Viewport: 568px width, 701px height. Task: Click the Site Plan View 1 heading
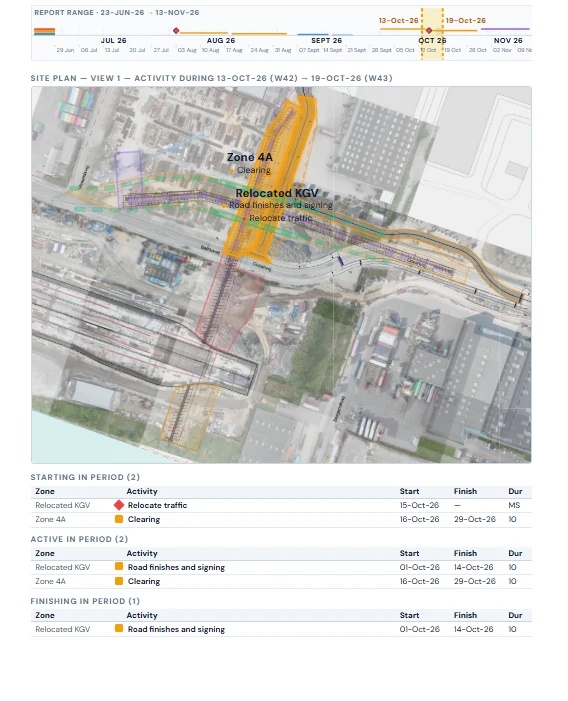point(211,78)
